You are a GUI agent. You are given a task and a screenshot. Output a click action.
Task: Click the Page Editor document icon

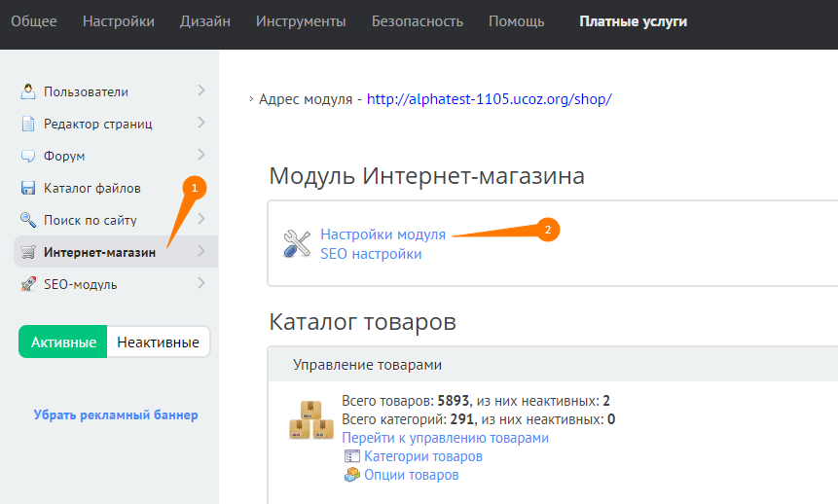coord(28,124)
